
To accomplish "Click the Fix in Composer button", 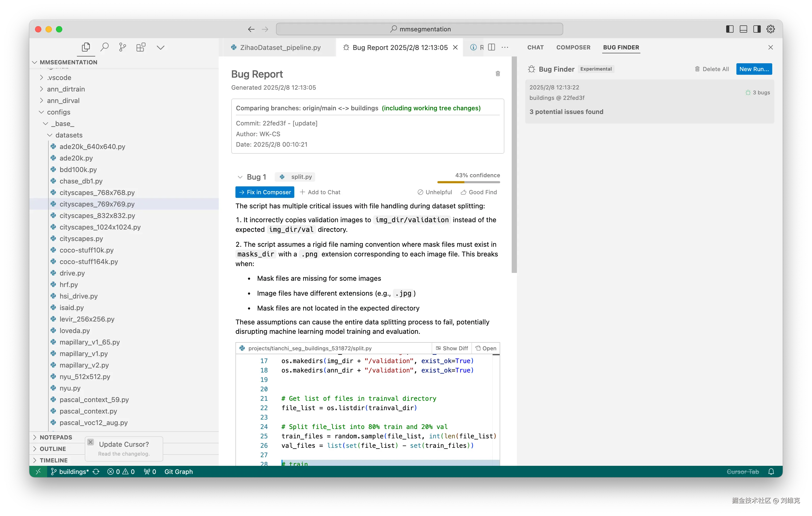I will pyautogui.click(x=265, y=192).
